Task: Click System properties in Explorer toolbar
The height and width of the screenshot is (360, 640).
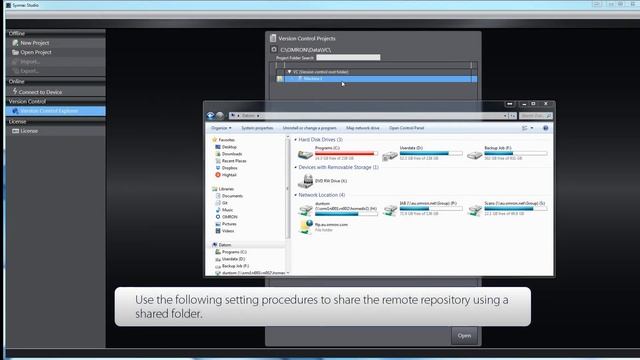Action: click(257, 128)
